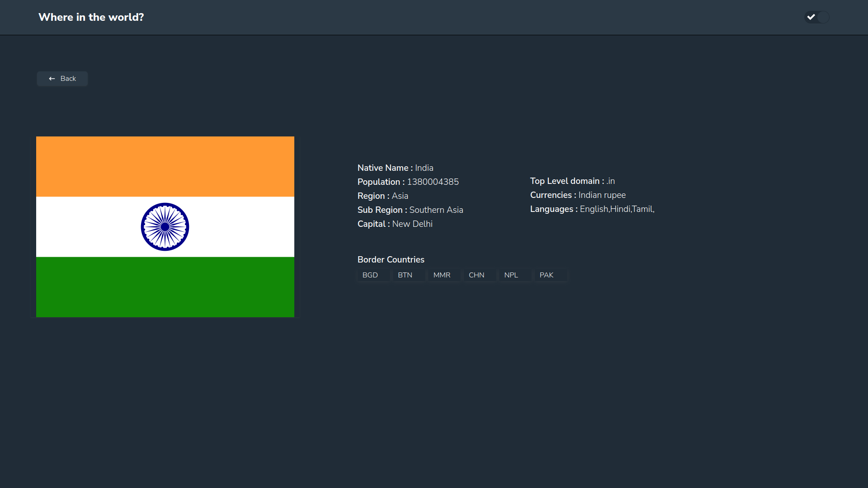The image size is (868, 488).
Task: Click the green stripe of India flag
Action: click(165, 287)
